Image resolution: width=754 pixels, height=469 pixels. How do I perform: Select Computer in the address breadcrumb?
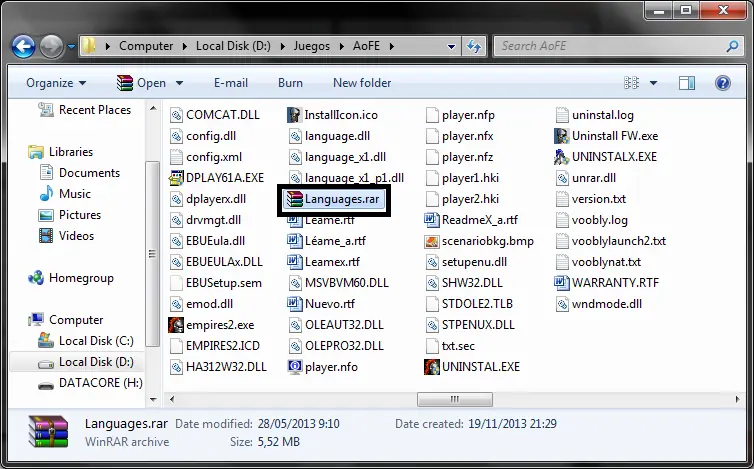point(146,46)
